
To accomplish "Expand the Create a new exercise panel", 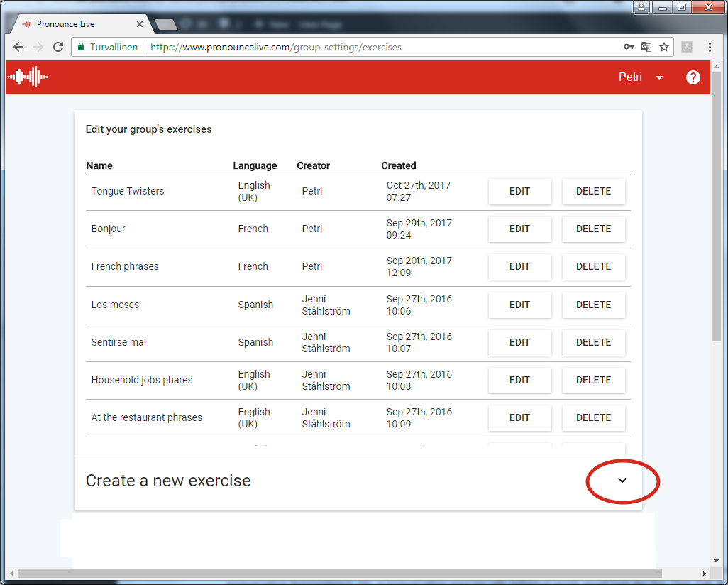I will (622, 481).
